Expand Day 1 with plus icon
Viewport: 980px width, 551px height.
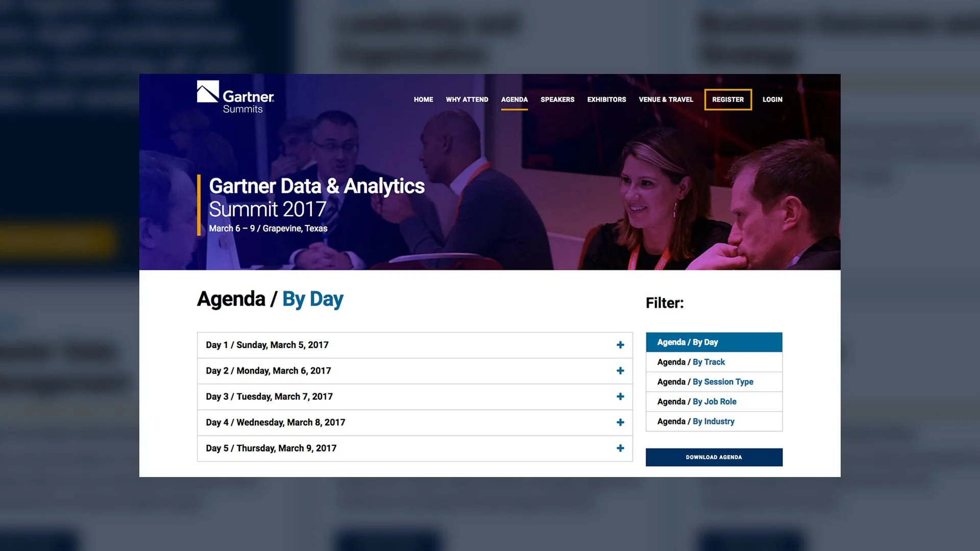coord(620,345)
